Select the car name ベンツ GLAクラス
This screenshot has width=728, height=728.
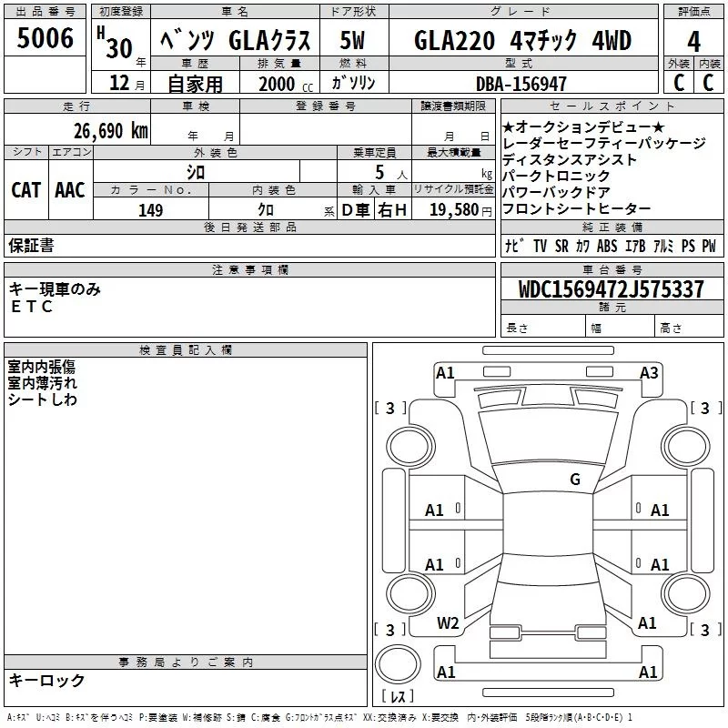[x=236, y=40]
